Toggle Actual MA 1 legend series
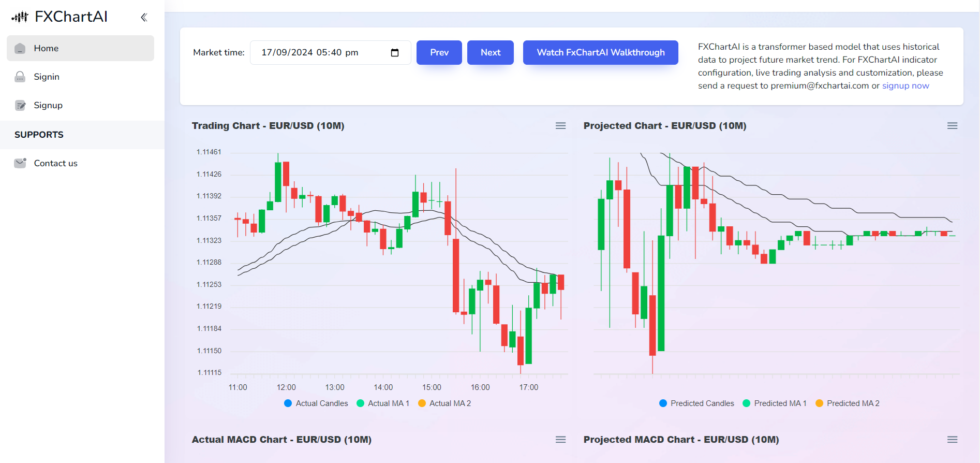 click(383, 403)
